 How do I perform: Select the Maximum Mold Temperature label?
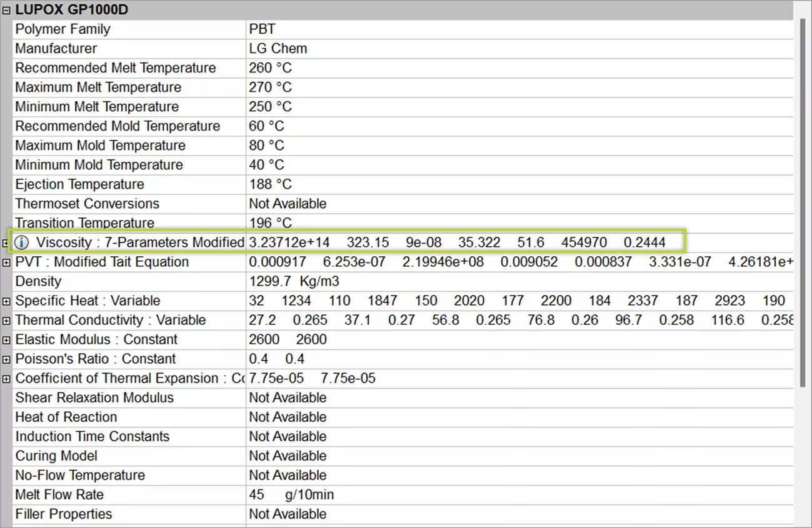(x=100, y=146)
